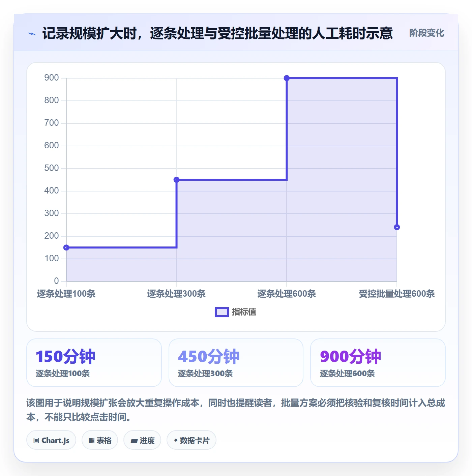This screenshot has width=472, height=476.
Task: Click the y-axis label 100
Action: pyautogui.click(x=52, y=259)
